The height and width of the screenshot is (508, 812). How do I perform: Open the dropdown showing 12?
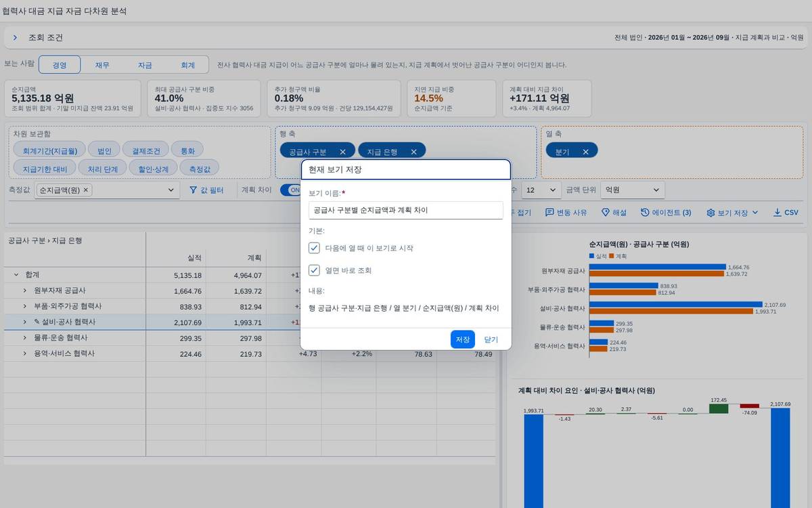tap(541, 190)
